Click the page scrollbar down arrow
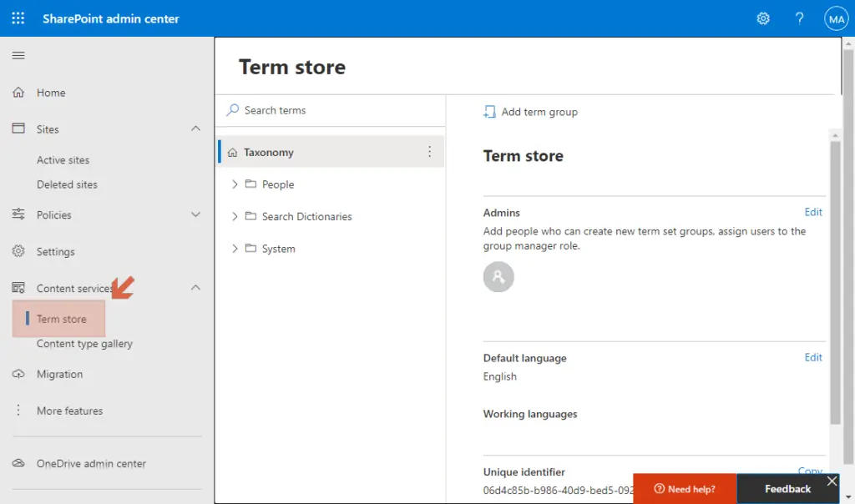The height and width of the screenshot is (504, 855). pos(848,497)
